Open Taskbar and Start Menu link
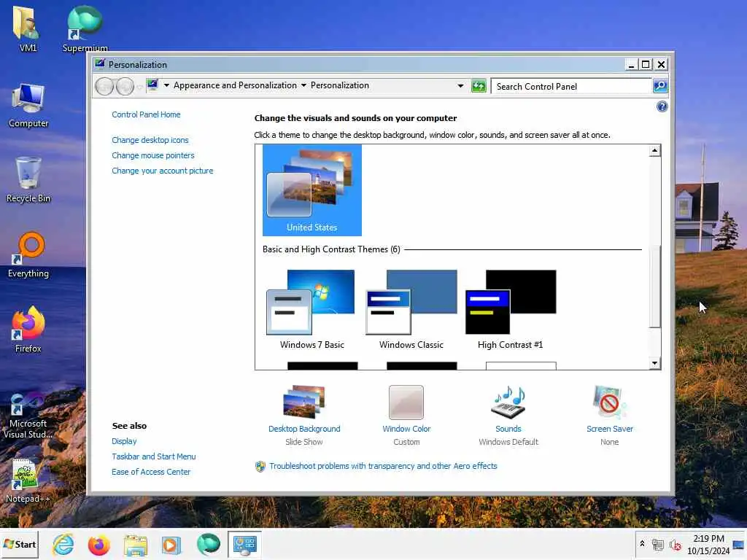747x560 pixels. (153, 456)
